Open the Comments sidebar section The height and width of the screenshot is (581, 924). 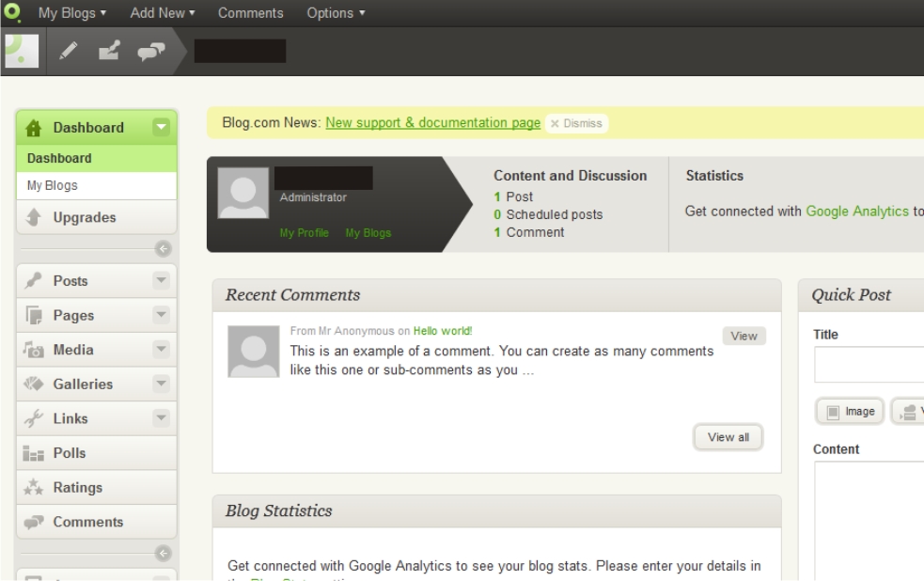pyautogui.click(x=97, y=522)
